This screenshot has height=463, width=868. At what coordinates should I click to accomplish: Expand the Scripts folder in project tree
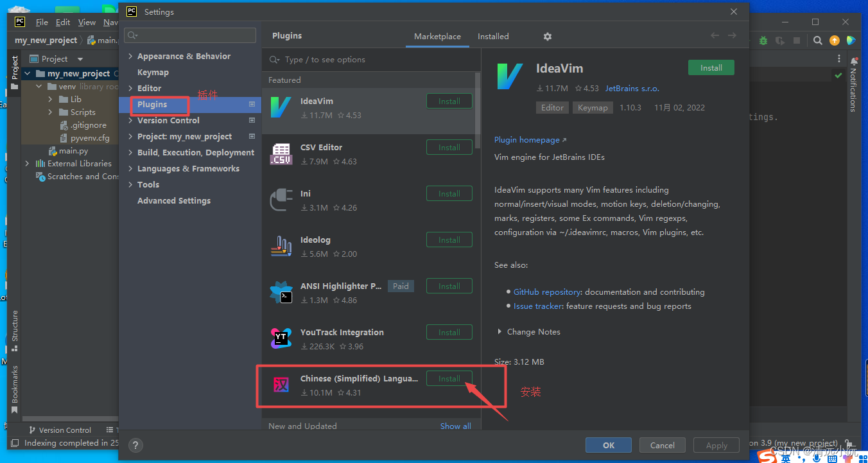[x=51, y=112]
